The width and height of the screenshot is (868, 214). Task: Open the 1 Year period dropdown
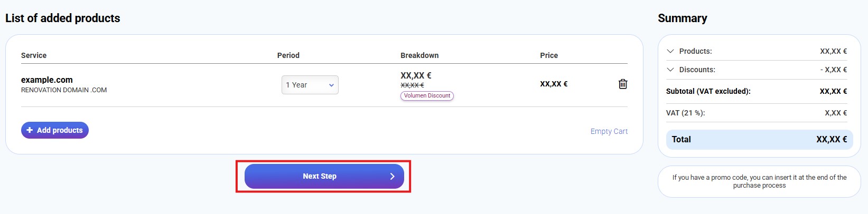click(310, 85)
